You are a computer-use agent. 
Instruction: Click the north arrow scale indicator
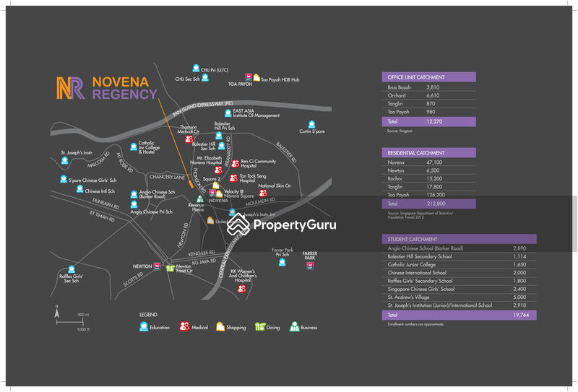pyautogui.click(x=57, y=313)
